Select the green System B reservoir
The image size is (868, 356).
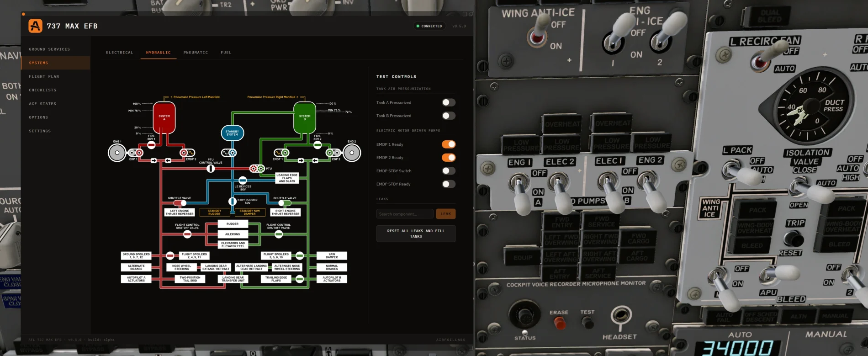pos(305,117)
